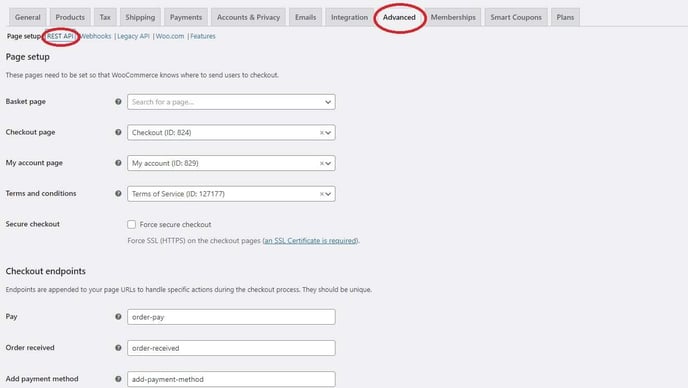The image size is (688, 388).
Task: Switch to Smart Coupons tab
Action: click(x=516, y=17)
